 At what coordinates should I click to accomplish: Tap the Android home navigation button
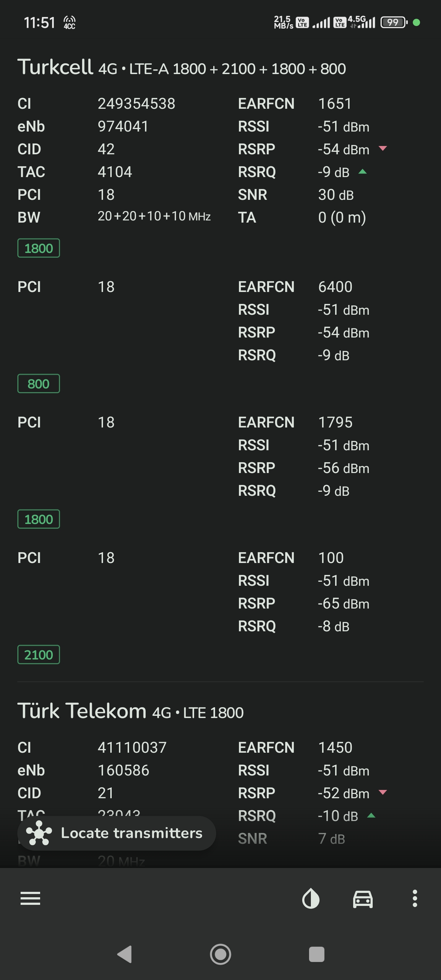tap(221, 954)
